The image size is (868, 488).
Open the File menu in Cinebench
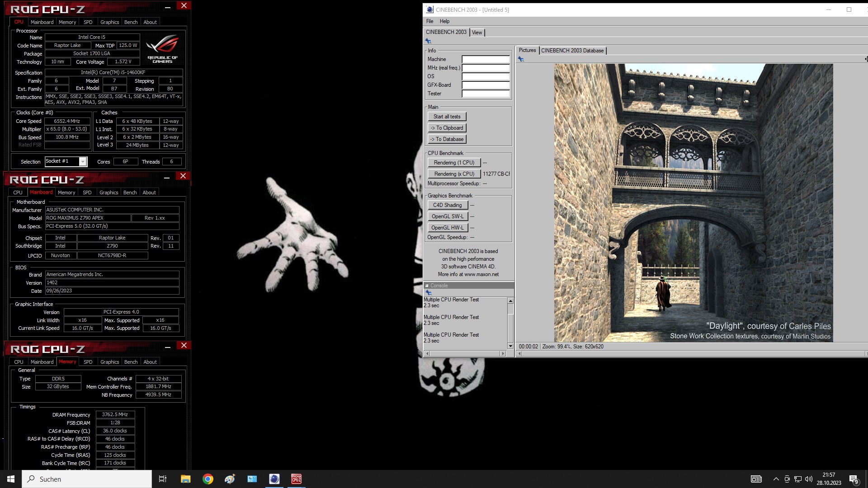point(429,21)
